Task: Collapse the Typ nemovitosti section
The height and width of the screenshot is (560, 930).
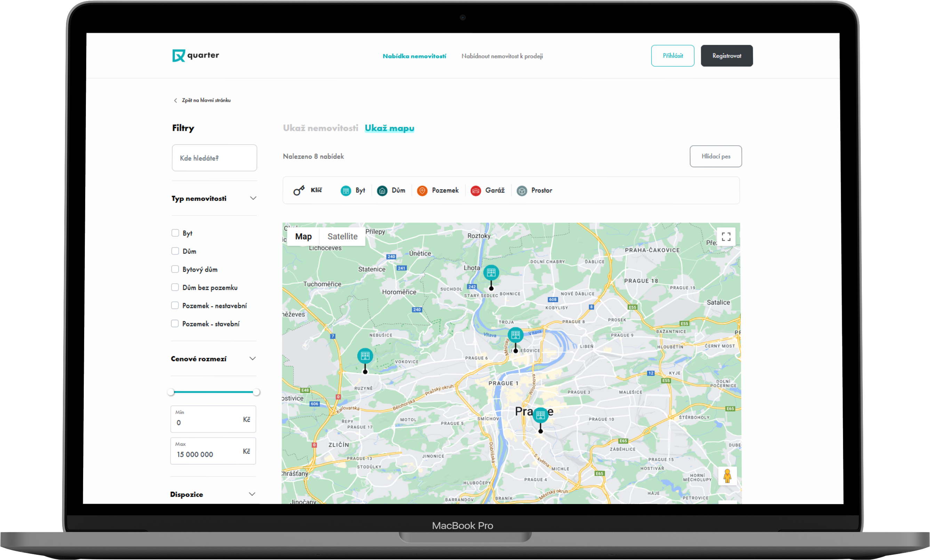Action: pyautogui.click(x=253, y=198)
